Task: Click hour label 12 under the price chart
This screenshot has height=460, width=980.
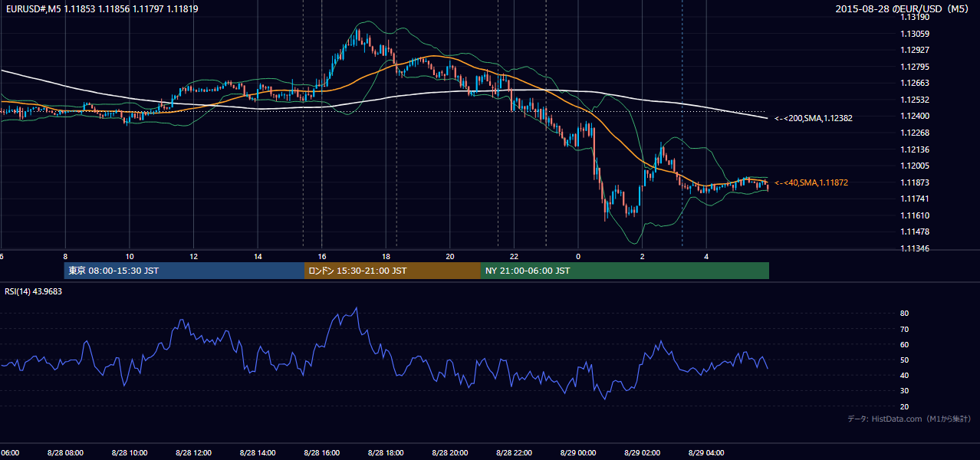Action: click(x=194, y=257)
